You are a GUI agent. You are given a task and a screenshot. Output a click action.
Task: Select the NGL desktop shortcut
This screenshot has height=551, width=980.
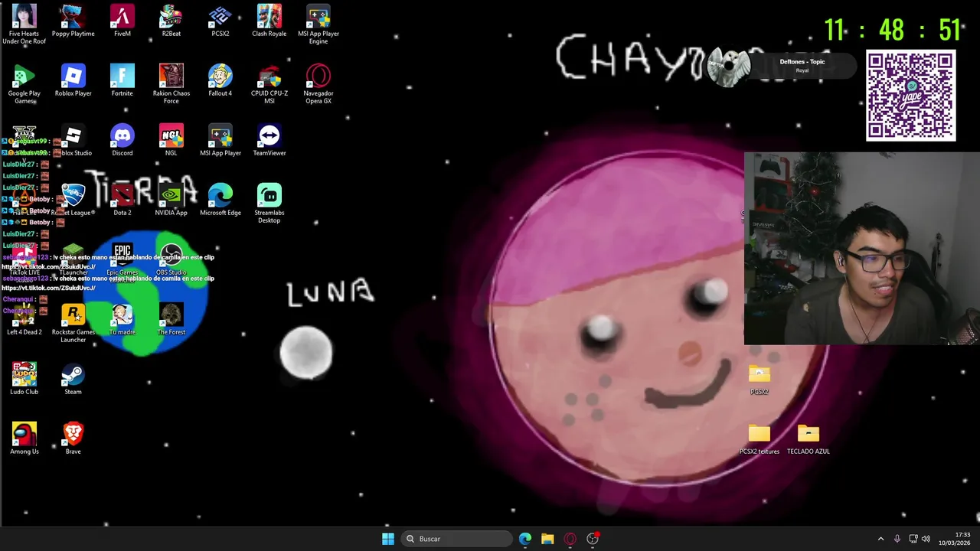coord(171,140)
